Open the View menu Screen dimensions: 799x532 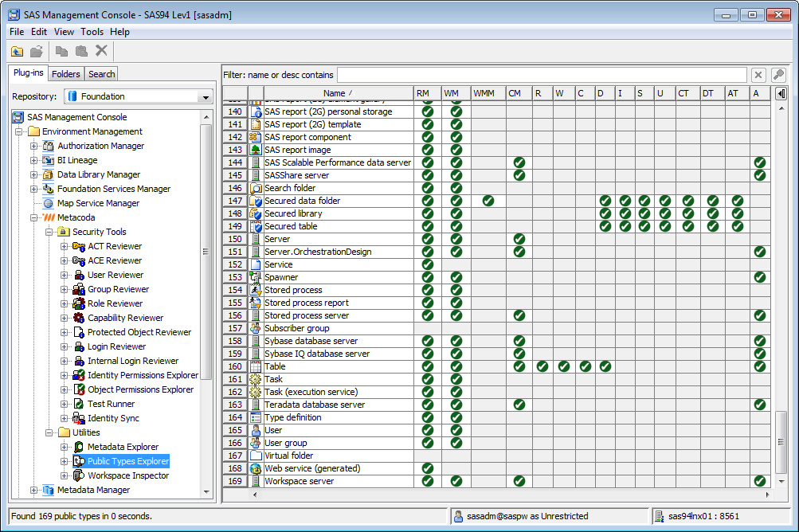[64, 32]
